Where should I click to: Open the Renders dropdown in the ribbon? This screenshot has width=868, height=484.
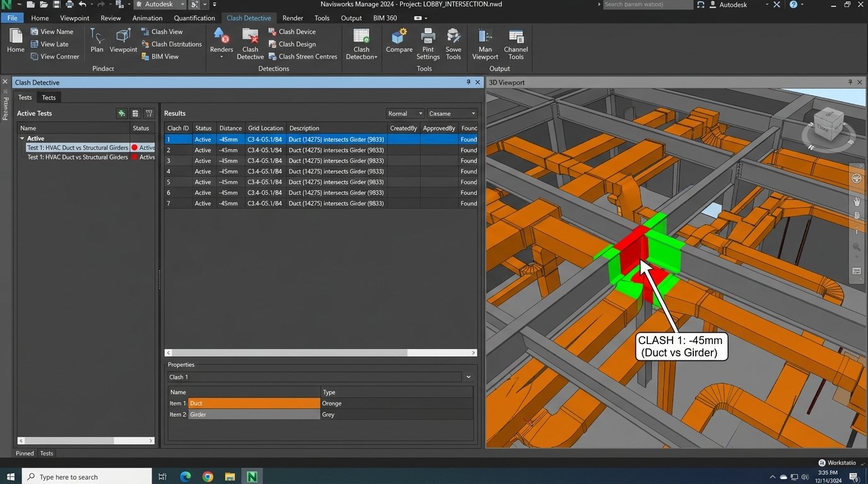pyautogui.click(x=221, y=43)
